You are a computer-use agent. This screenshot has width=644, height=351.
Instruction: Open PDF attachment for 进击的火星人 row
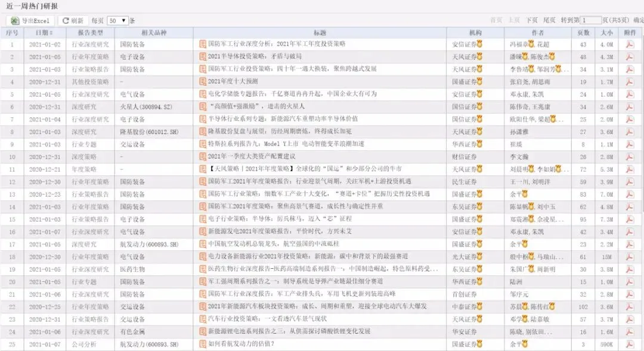coord(629,107)
